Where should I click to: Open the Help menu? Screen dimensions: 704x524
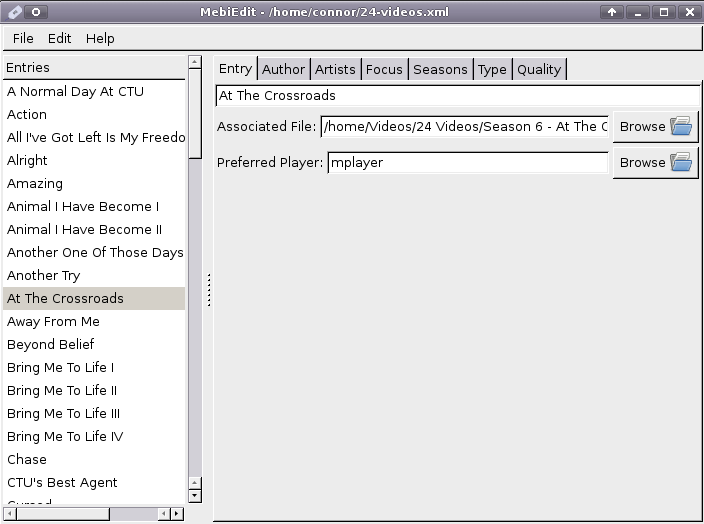pyautogui.click(x=100, y=38)
